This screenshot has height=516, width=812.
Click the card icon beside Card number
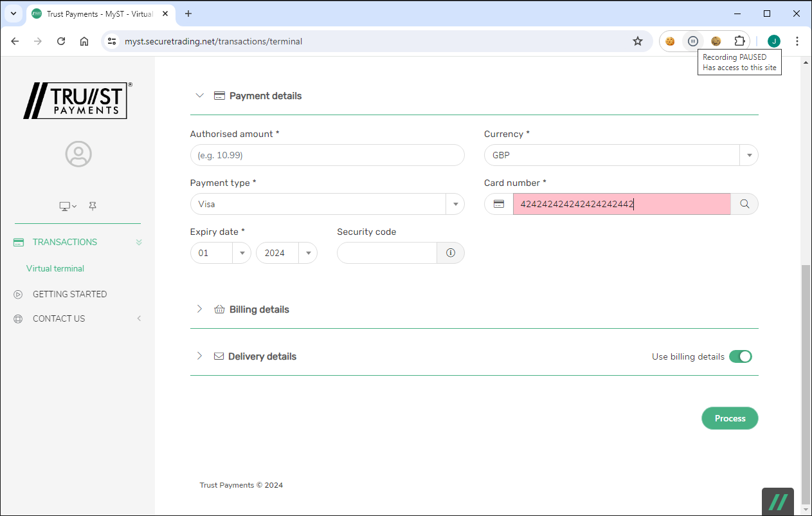click(499, 204)
